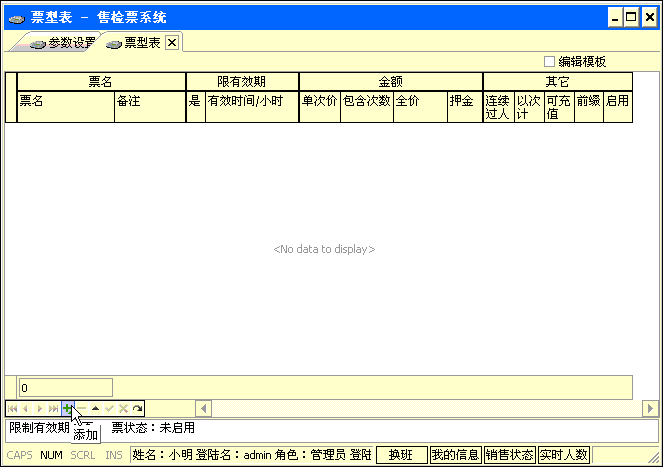Go to first record in navigator

click(x=12, y=408)
